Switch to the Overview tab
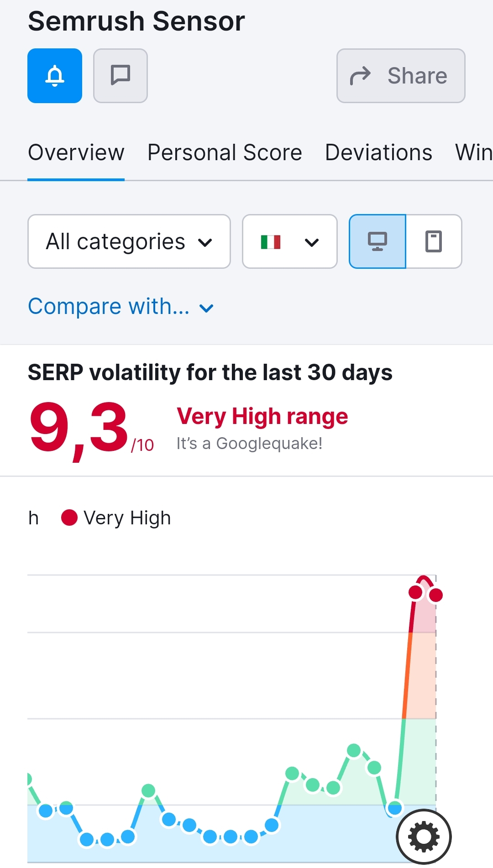Viewport: 493px width, 868px height. (x=76, y=152)
